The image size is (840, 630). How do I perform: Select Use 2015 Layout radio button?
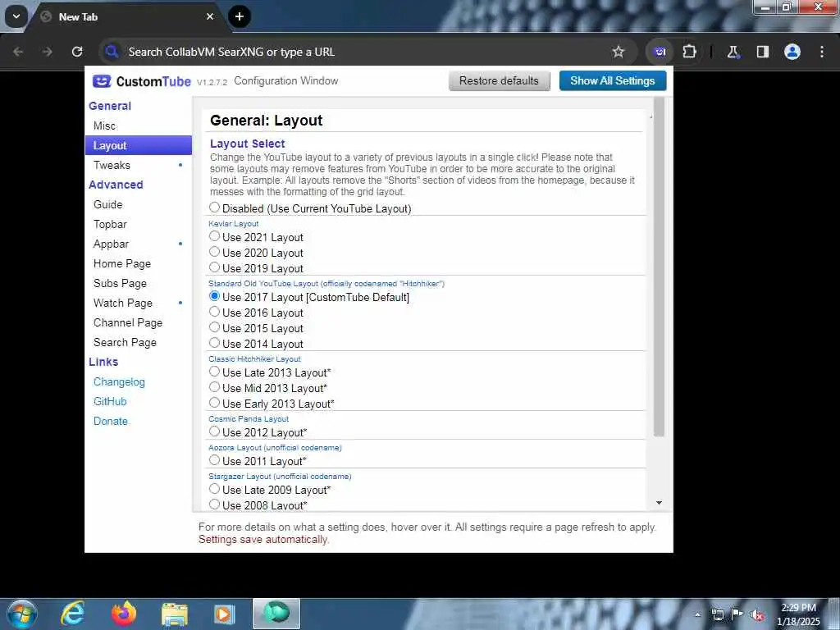tap(214, 326)
